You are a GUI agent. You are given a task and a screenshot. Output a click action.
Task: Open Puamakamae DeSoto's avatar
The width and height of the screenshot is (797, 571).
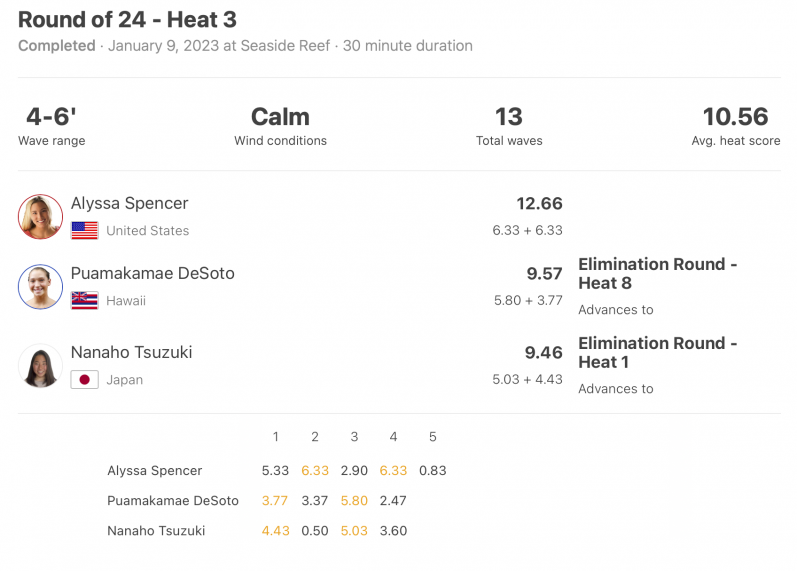pyautogui.click(x=40, y=287)
